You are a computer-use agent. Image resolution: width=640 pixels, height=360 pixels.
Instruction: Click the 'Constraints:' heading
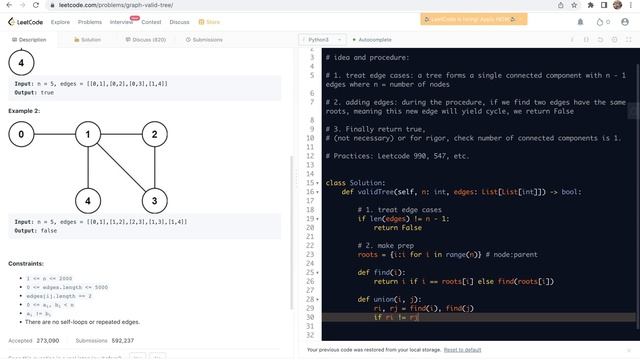26,264
